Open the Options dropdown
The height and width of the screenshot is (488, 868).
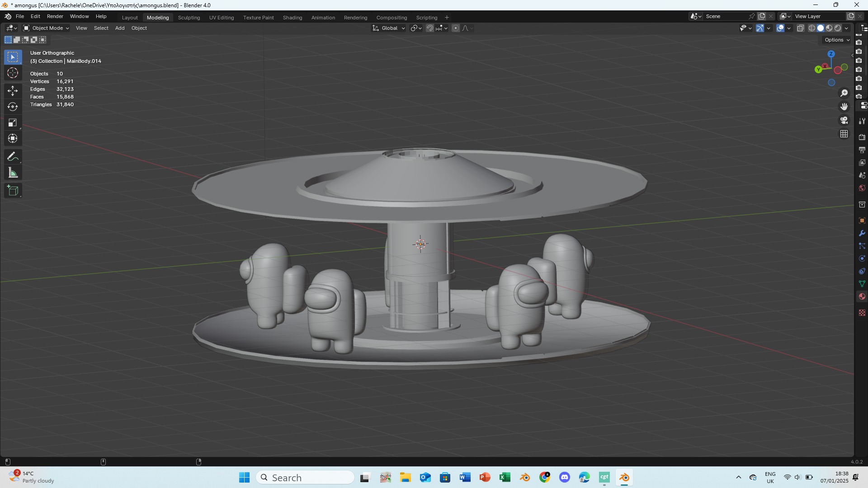pos(837,40)
